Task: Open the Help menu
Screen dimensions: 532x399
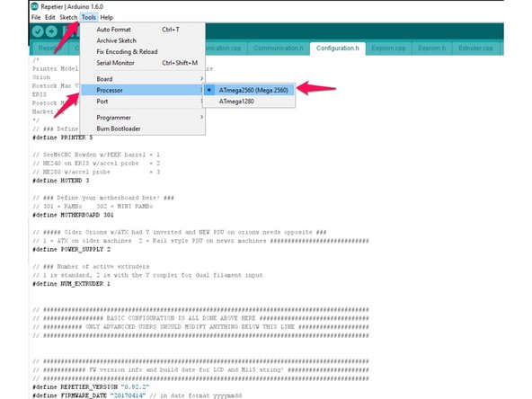Action: point(107,17)
